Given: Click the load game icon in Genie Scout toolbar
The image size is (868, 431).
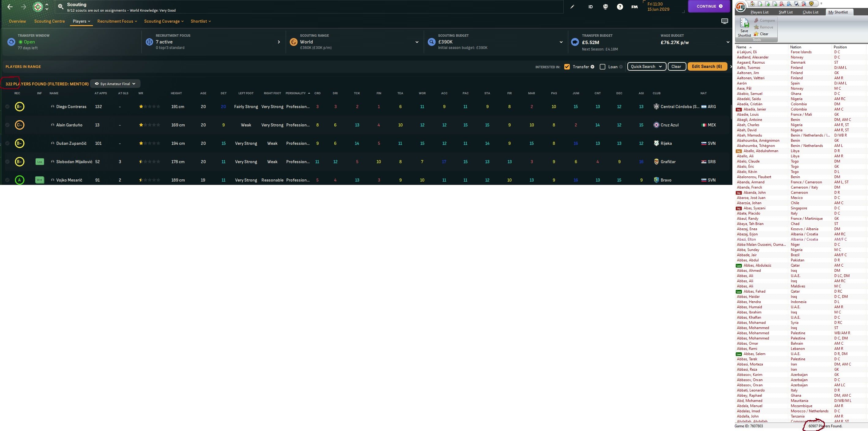Looking at the screenshot, I should (x=752, y=4).
